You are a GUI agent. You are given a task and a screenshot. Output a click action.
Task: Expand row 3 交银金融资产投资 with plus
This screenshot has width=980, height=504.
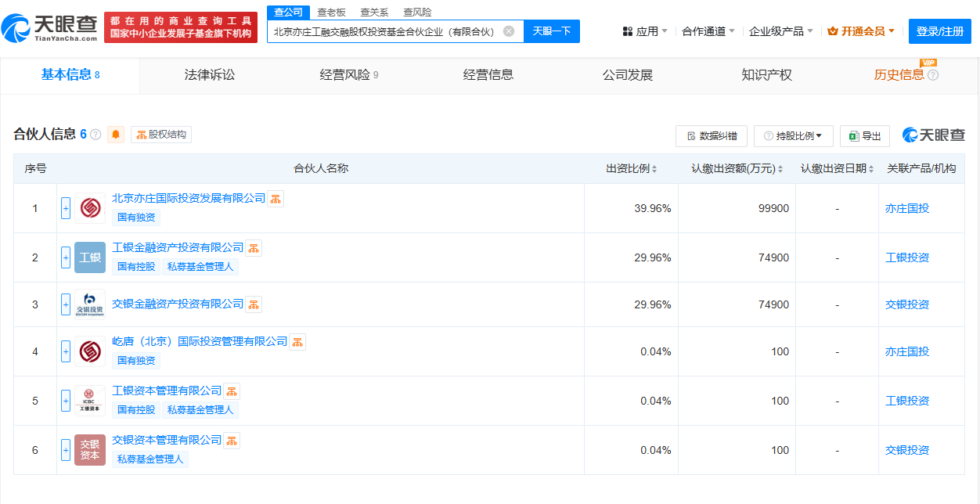66,304
